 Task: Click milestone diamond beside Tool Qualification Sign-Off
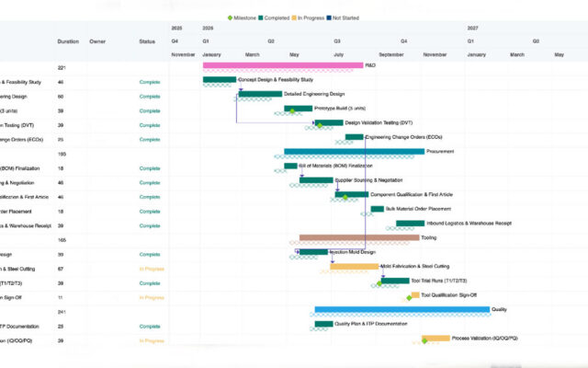pos(409,298)
